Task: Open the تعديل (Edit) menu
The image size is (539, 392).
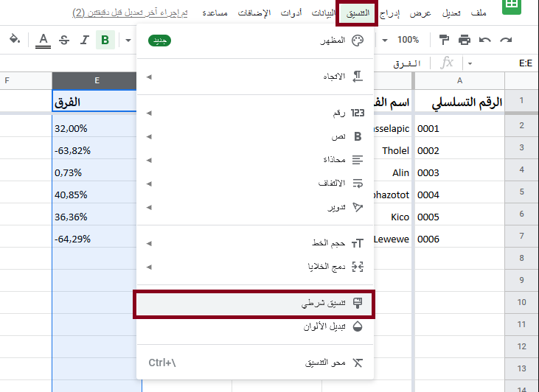Action: click(451, 13)
